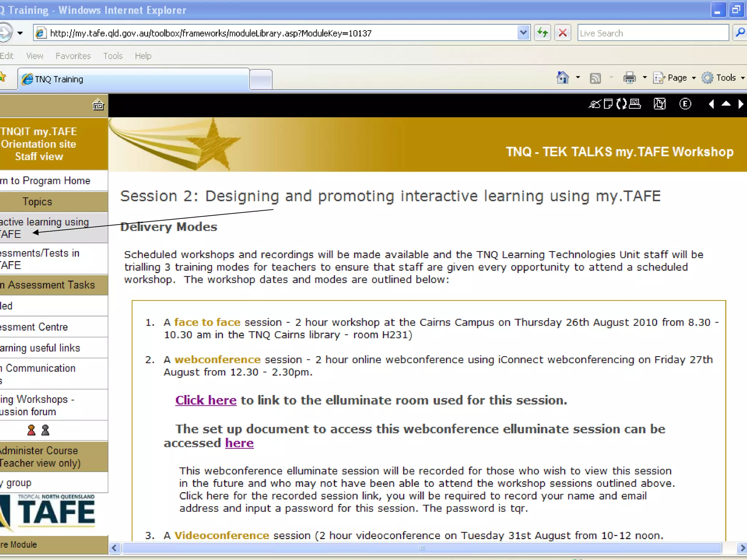The height and width of the screenshot is (560, 747).
Task: Click the red person icon in sidebar
Action: click(x=31, y=430)
